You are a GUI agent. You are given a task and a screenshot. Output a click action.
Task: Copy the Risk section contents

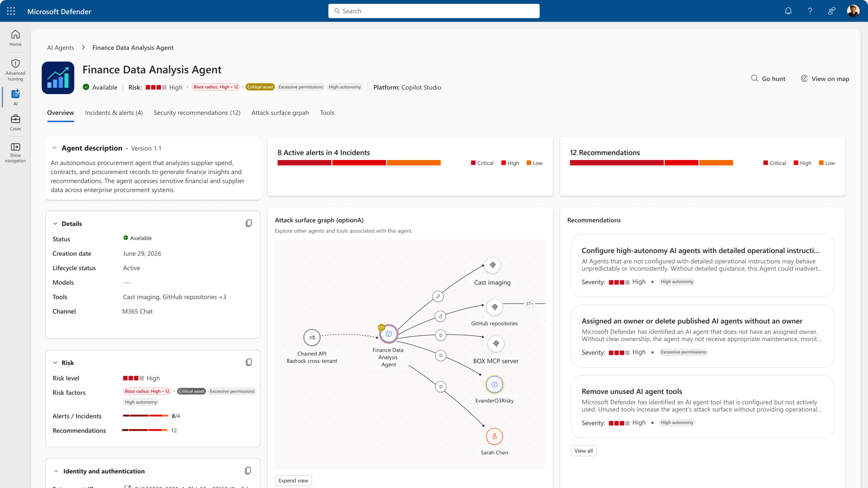pos(248,362)
